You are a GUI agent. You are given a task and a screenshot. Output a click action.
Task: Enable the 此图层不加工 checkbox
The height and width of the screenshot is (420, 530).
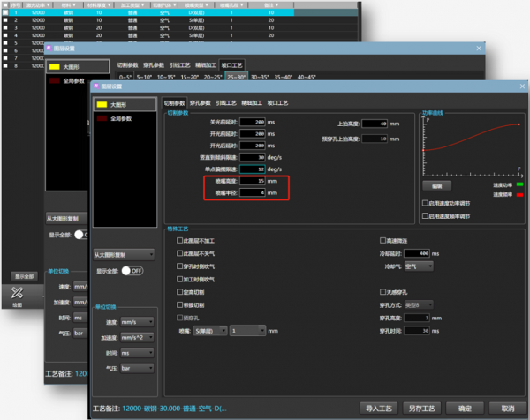[x=179, y=240]
